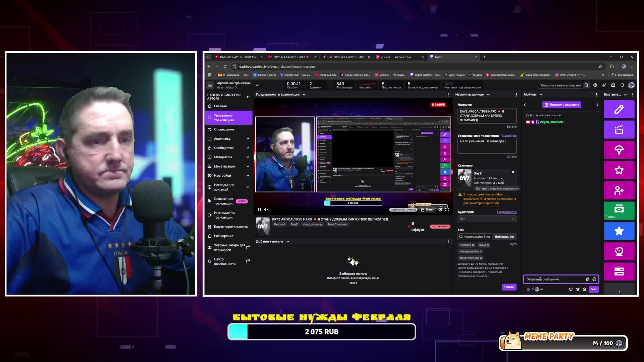Pause the stream preview playback
644x362 pixels.
point(259,209)
